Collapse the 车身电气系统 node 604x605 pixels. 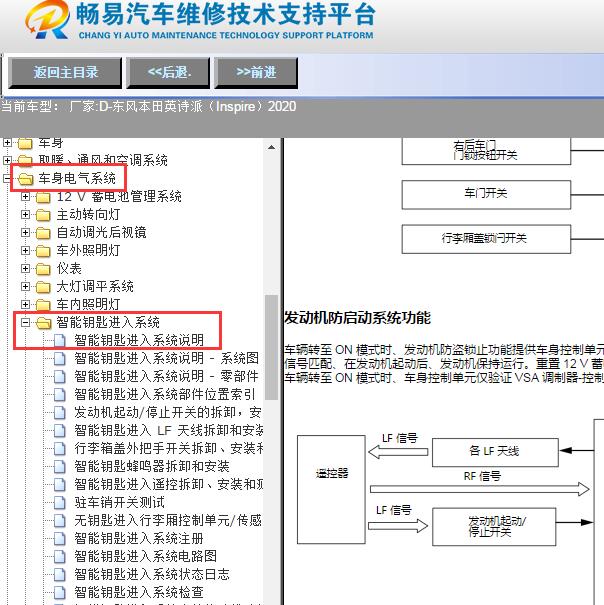point(7,178)
